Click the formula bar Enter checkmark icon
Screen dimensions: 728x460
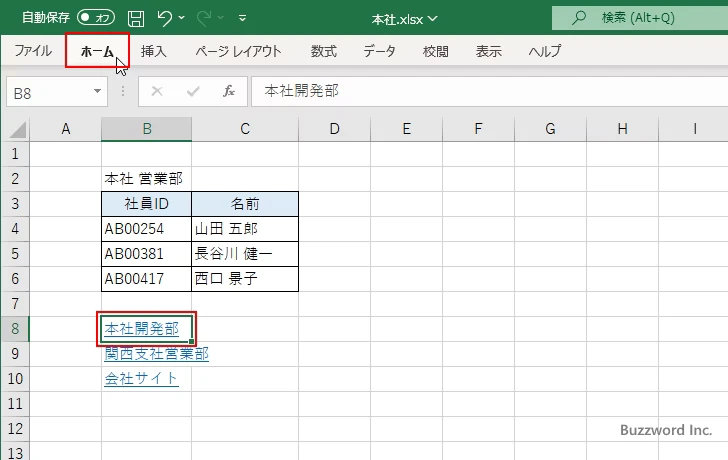193,91
